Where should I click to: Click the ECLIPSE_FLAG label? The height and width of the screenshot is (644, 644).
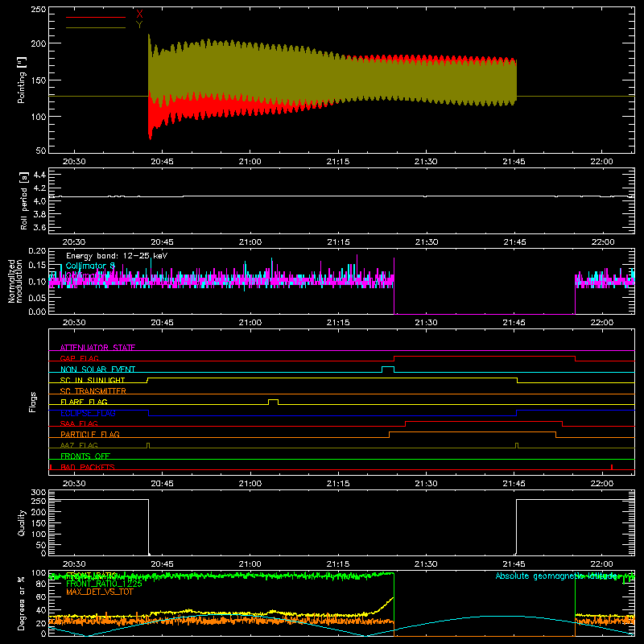point(88,413)
